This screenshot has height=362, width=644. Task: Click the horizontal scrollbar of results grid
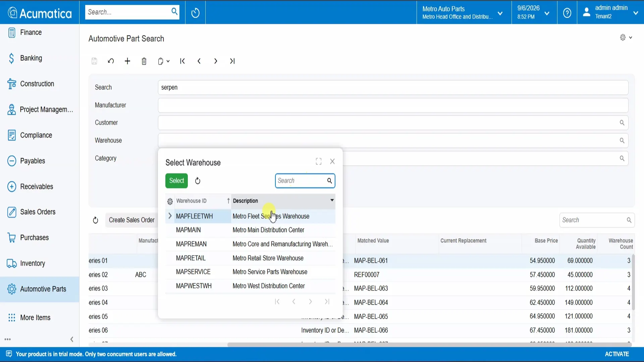point(429,345)
